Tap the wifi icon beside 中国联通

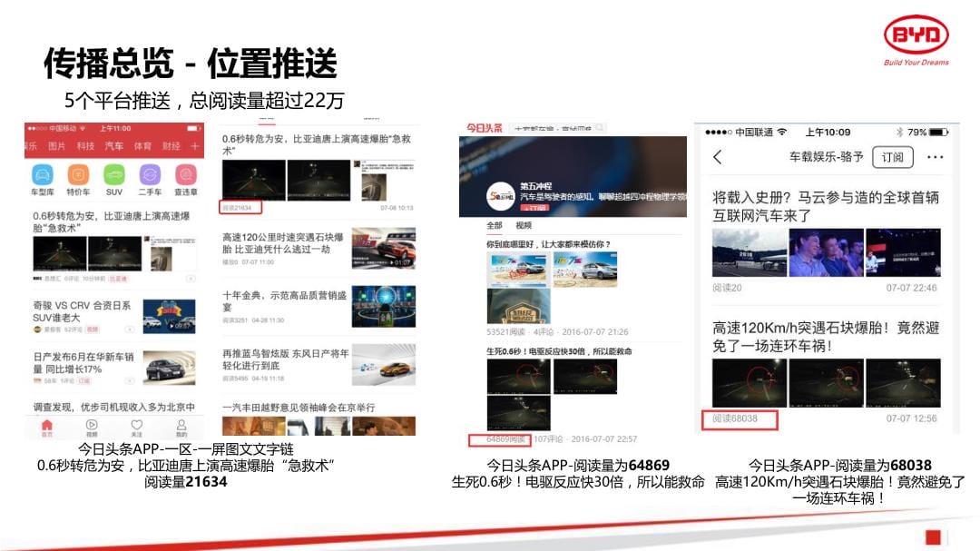(x=782, y=132)
